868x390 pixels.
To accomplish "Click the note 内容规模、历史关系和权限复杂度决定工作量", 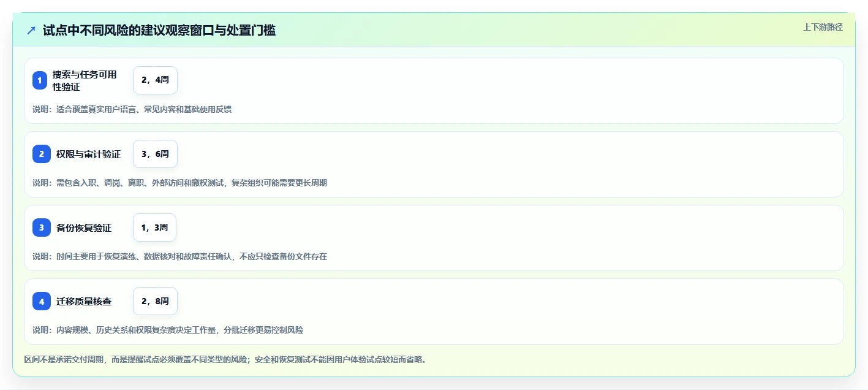I will [168, 330].
